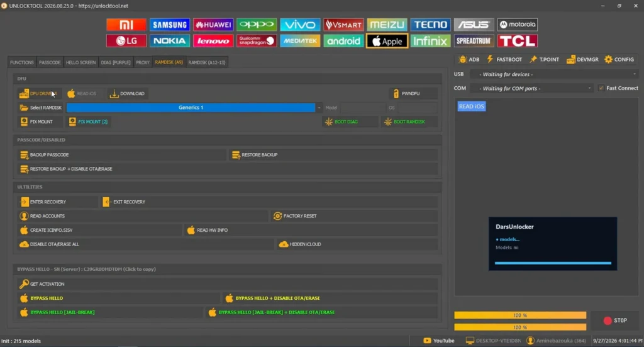Image resolution: width=644 pixels, height=347 pixels.
Task: Open the MediaTek chipset section
Action: tap(300, 41)
